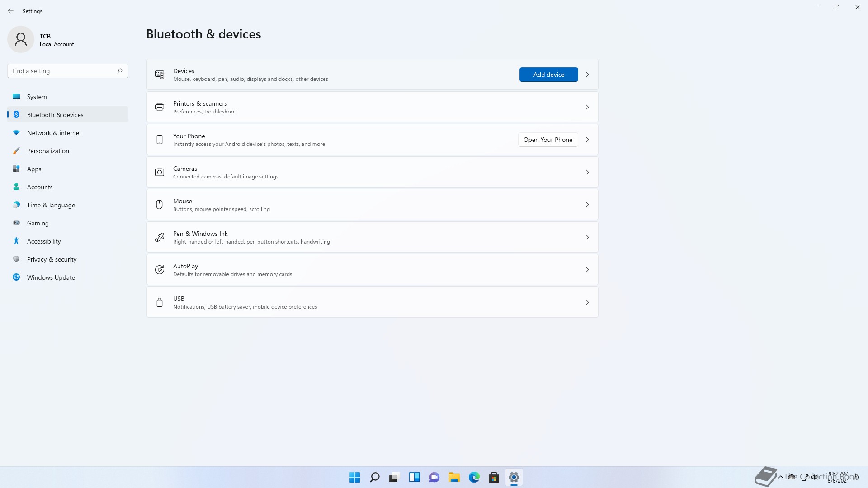Expand the Devices row chevron

587,75
